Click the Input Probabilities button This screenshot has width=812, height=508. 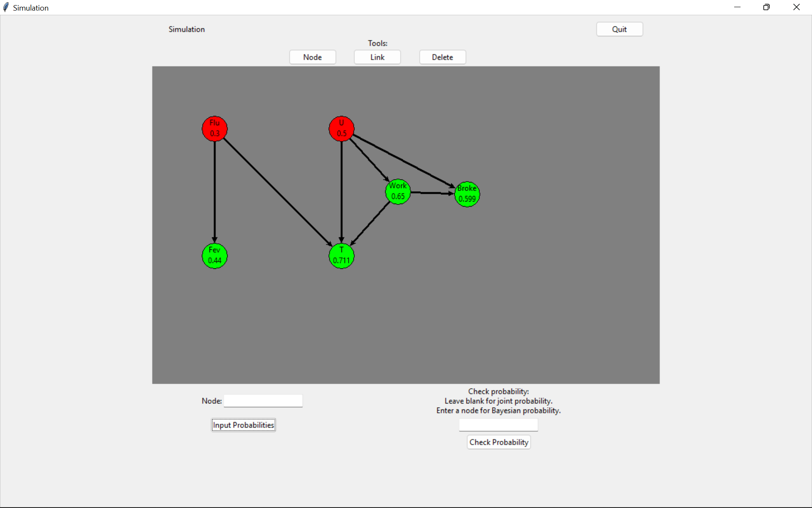point(243,425)
